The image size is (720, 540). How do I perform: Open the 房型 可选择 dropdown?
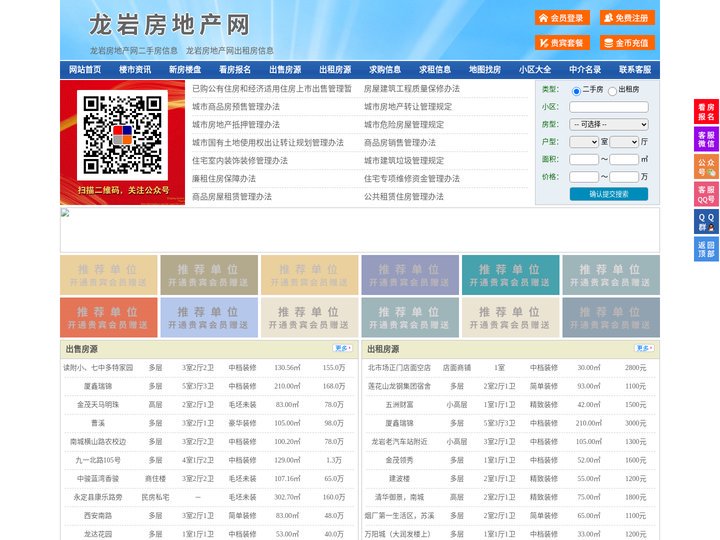609,124
